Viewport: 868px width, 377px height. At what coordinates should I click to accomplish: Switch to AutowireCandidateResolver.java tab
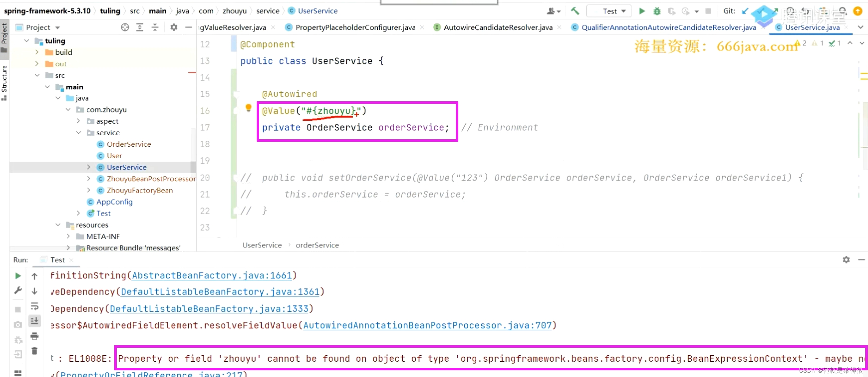point(498,27)
